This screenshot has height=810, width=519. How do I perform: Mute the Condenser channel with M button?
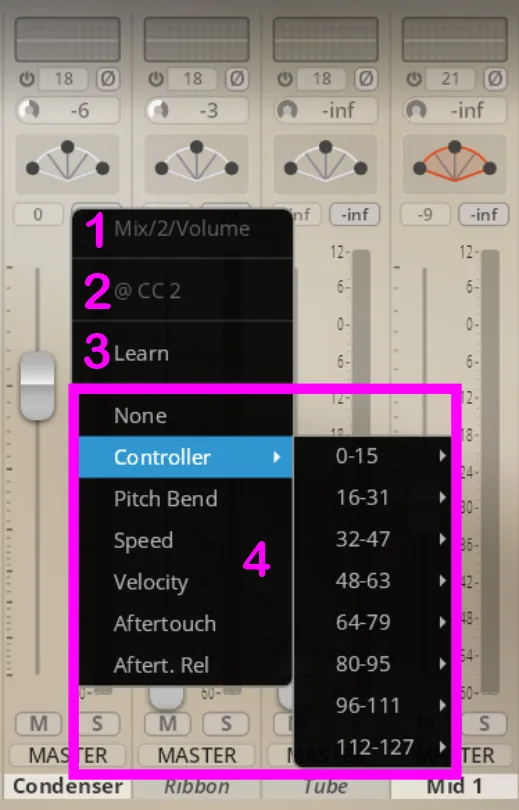39,723
